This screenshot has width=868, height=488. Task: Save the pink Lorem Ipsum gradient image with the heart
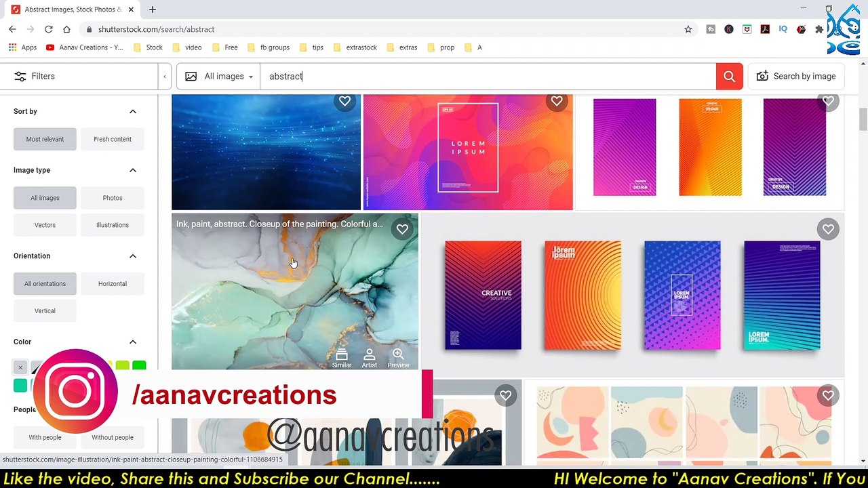(x=557, y=101)
